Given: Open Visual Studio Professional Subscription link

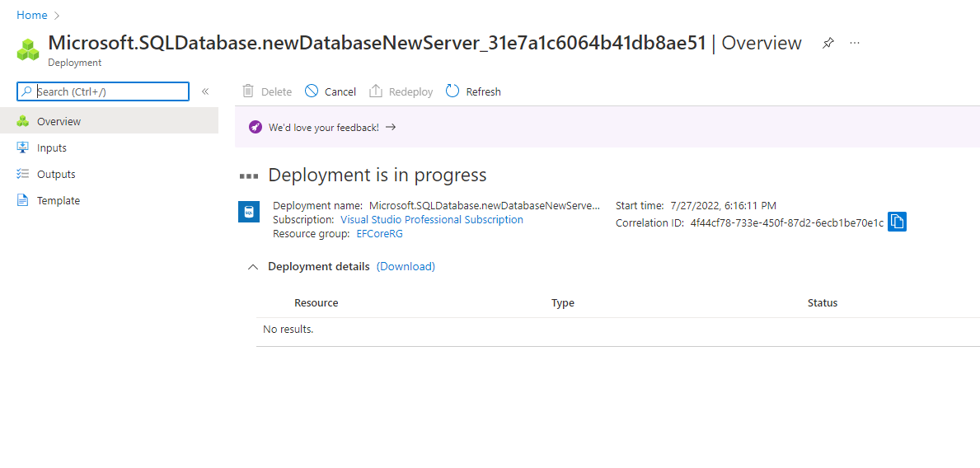Looking at the screenshot, I should [x=431, y=220].
